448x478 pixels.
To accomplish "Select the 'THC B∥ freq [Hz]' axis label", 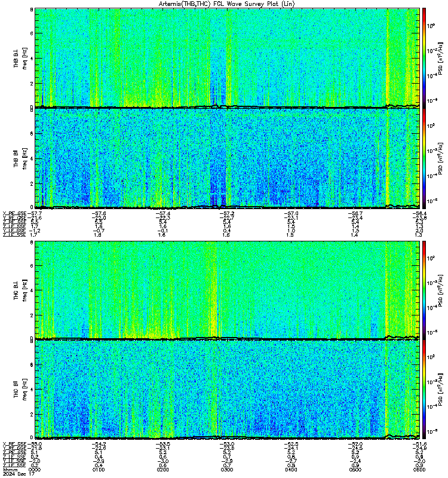I will [x=20, y=390].
